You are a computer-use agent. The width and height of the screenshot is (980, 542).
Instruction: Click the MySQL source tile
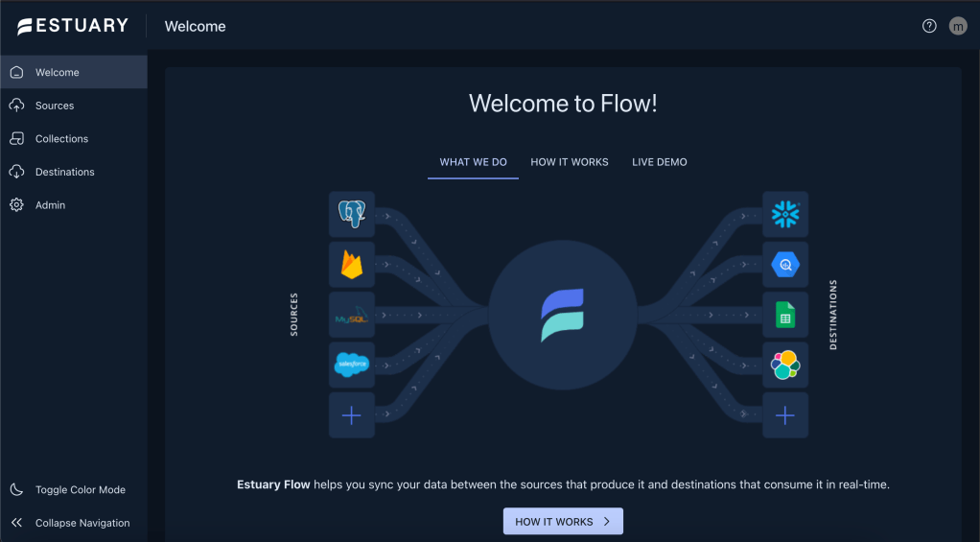click(x=351, y=315)
